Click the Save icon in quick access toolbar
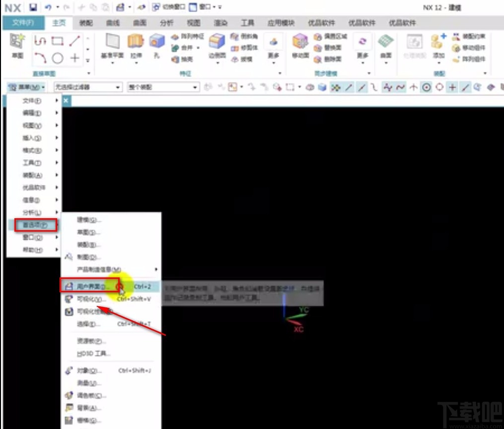This screenshot has width=504, height=429. (x=33, y=7)
